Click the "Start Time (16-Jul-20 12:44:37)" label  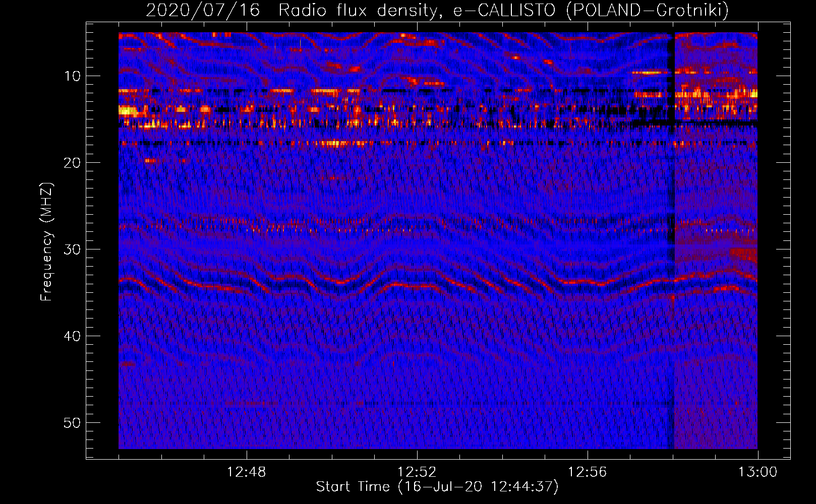(437, 486)
